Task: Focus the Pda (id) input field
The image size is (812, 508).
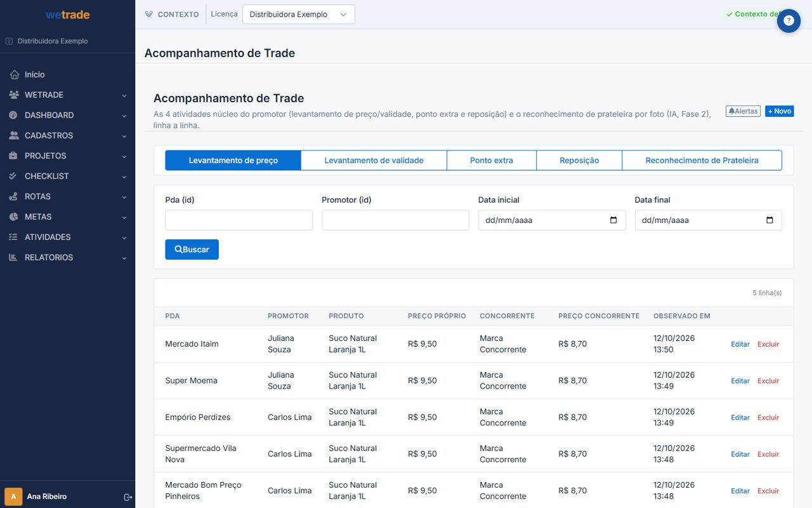Action: coord(239,220)
